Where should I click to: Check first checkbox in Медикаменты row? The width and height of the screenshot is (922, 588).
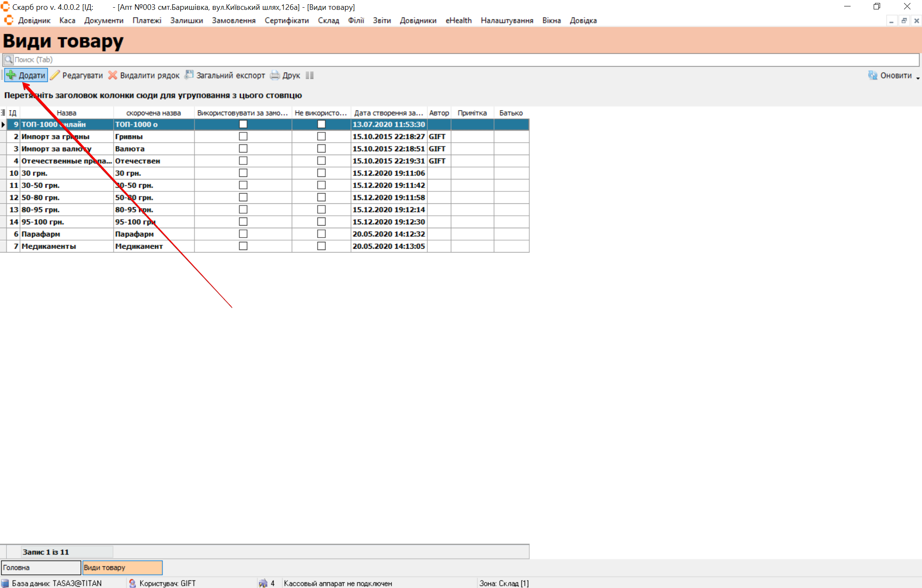click(243, 246)
